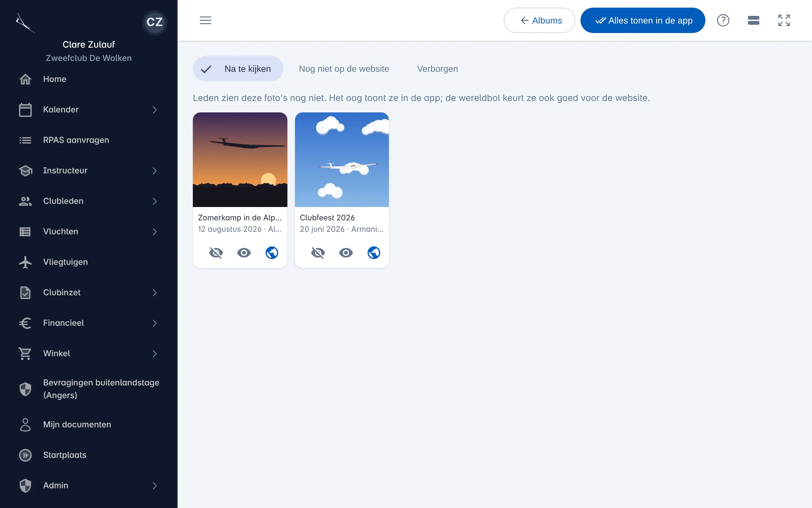Open Bevragingen buitenlandstage (Angers)
812x508 pixels.
click(x=88, y=389)
